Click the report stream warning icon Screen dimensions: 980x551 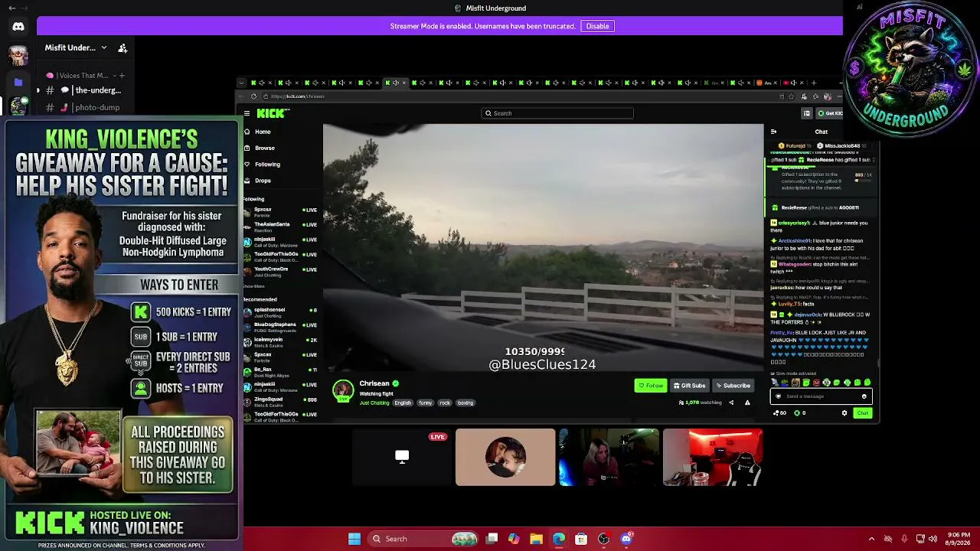tap(747, 403)
